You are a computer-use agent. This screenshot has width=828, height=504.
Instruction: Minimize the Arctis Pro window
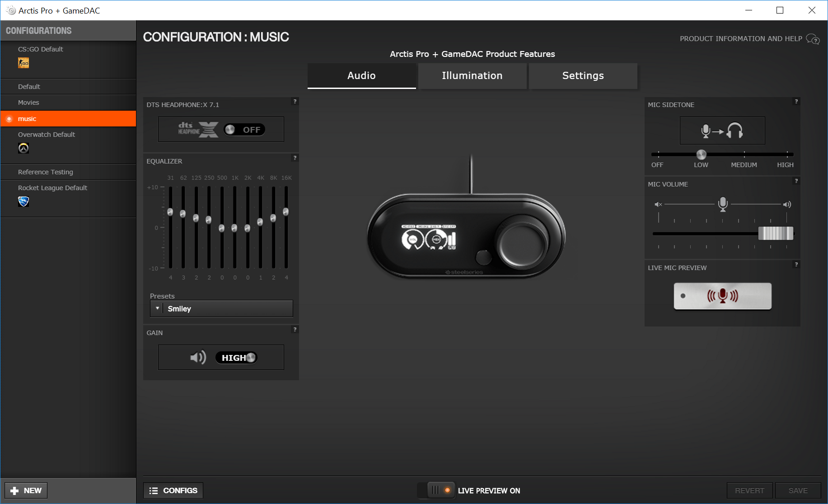(748, 10)
